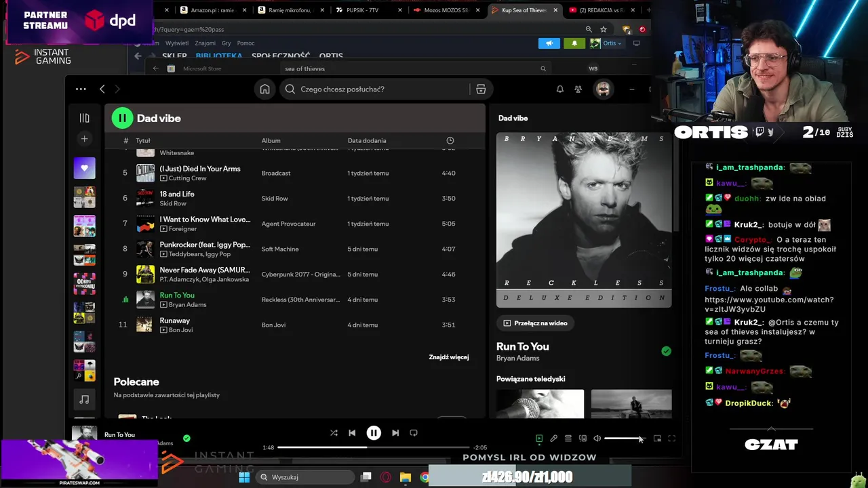Sort tracks by Tytuł column
Image resolution: width=868 pixels, height=488 pixels.
(142, 140)
